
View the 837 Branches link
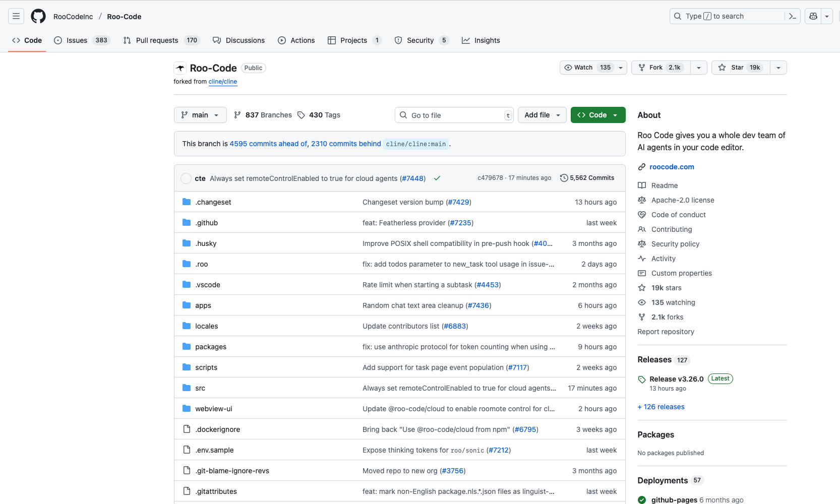[263, 115]
